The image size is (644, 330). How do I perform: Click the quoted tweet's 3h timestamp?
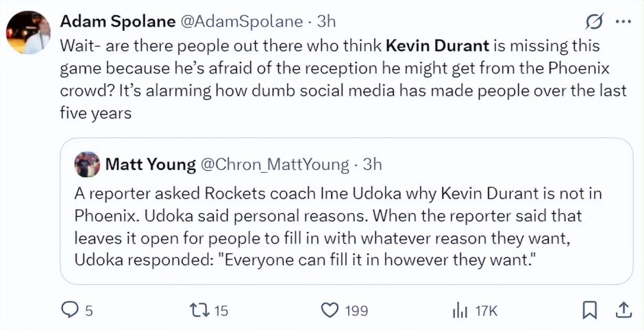(372, 165)
